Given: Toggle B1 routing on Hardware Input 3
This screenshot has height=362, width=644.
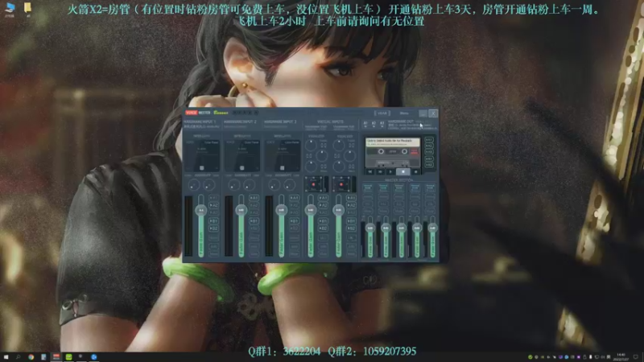Looking at the screenshot, I should coord(295,220).
